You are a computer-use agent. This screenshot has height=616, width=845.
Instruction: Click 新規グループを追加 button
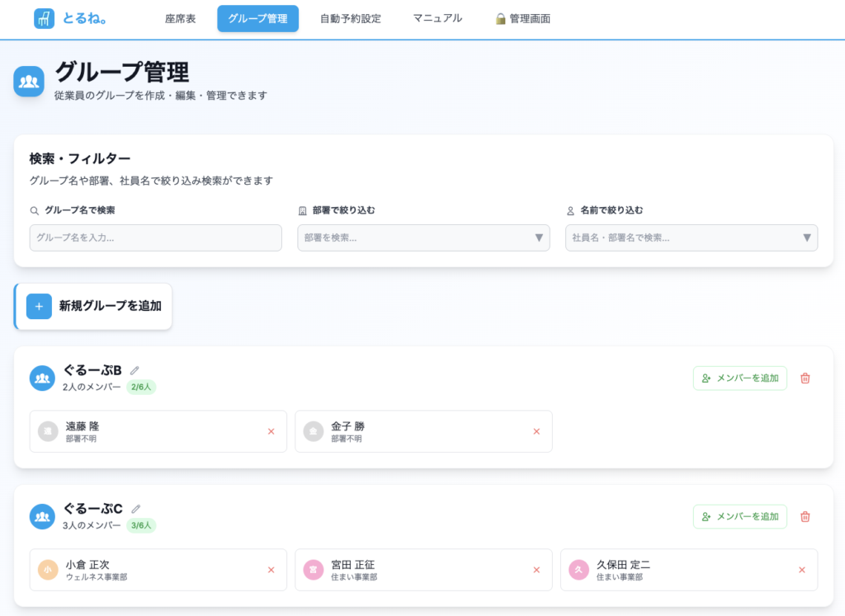94,306
